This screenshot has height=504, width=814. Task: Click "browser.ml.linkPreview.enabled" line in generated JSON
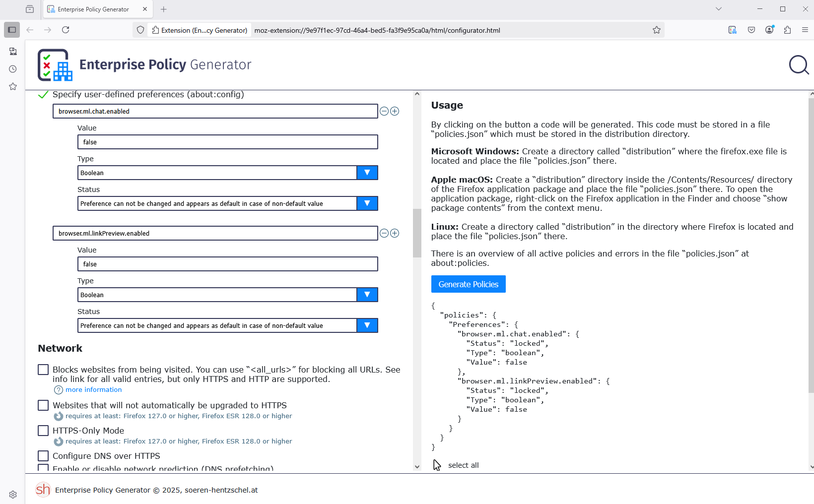coord(533,381)
